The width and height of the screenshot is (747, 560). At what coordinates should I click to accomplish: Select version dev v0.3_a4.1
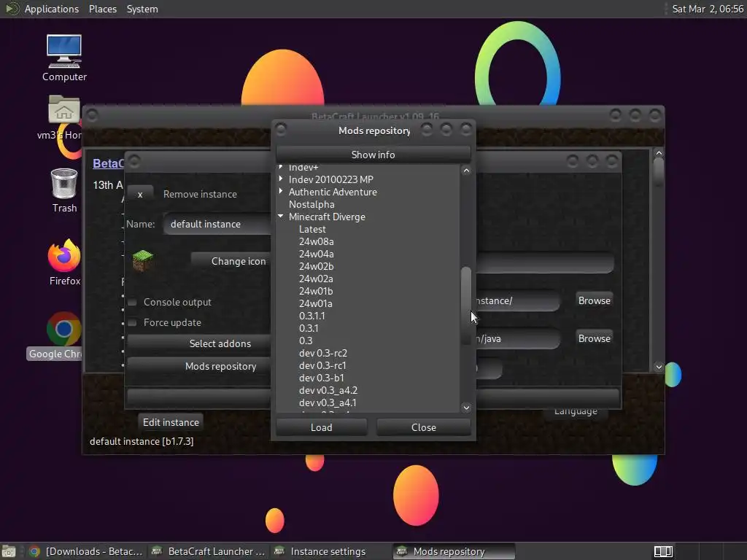pyautogui.click(x=328, y=402)
